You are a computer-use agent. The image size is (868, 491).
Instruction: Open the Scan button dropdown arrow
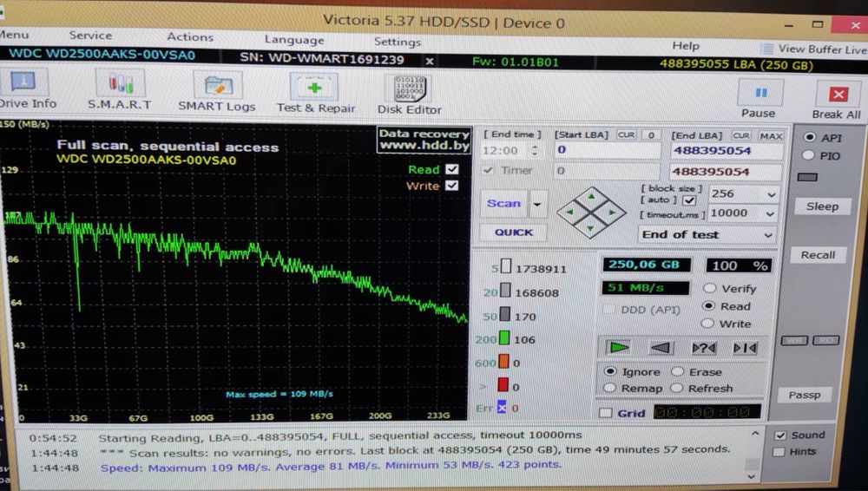click(538, 204)
